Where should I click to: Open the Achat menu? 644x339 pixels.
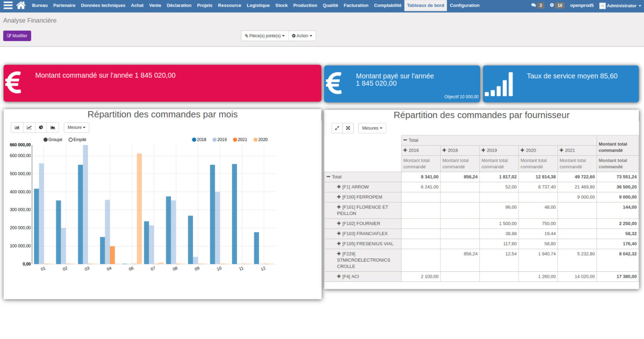[x=137, y=6]
